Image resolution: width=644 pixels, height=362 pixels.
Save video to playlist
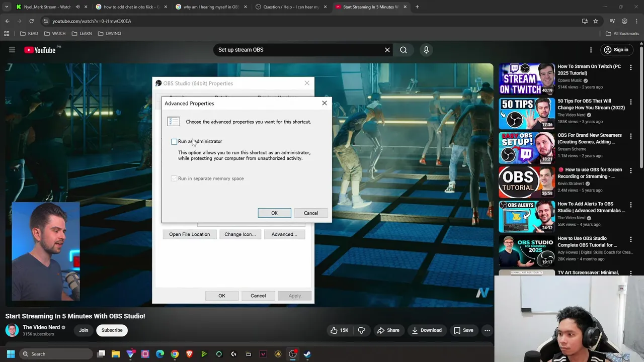463,330
